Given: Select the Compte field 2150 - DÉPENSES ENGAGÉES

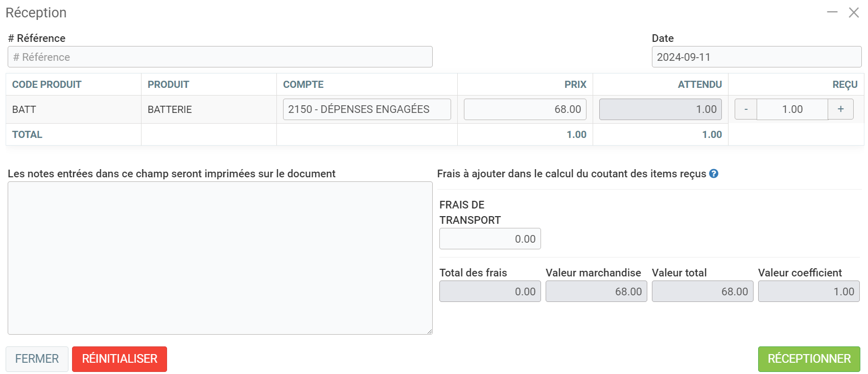Looking at the screenshot, I should coord(367,109).
